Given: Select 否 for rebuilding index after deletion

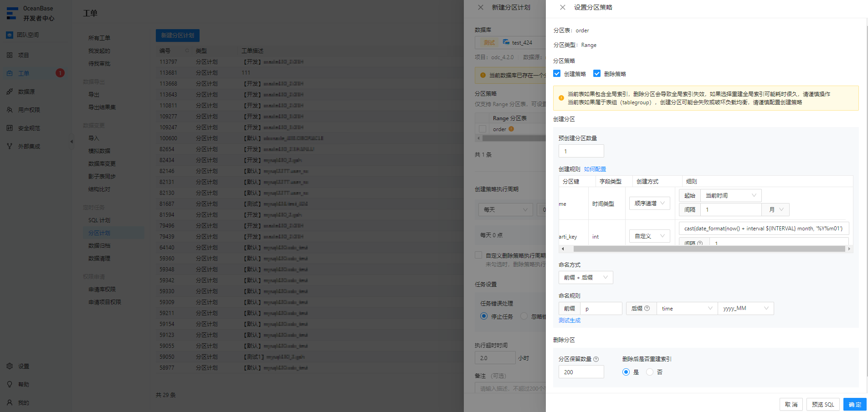Looking at the screenshot, I should pyautogui.click(x=650, y=372).
